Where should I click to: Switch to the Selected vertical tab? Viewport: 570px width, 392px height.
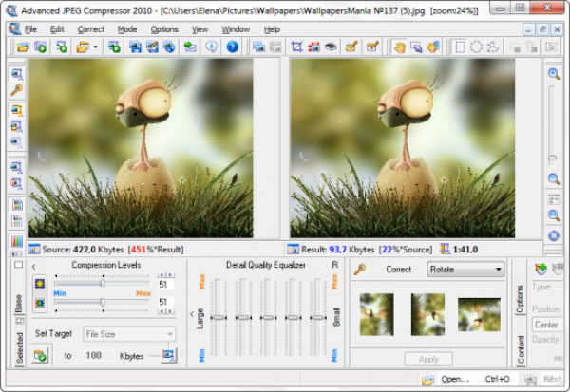[19, 347]
